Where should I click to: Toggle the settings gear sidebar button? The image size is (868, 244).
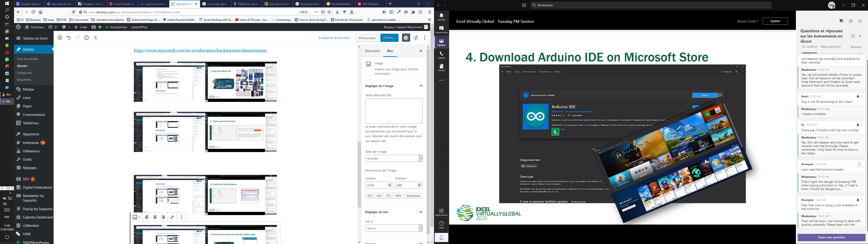point(406,38)
